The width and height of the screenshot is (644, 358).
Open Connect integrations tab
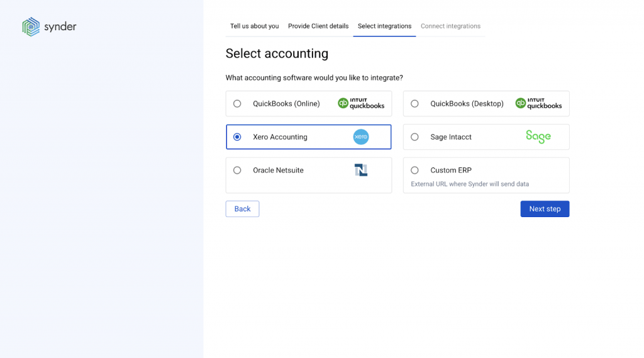coord(450,26)
